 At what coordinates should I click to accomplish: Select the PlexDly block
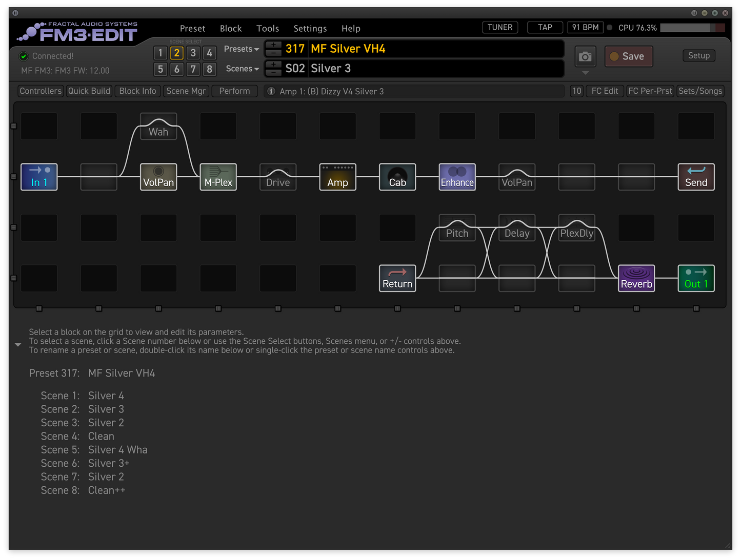[577, 228]
